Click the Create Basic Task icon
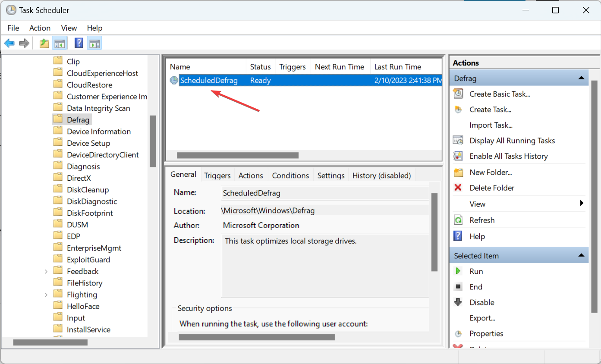 tap(458, 94)
